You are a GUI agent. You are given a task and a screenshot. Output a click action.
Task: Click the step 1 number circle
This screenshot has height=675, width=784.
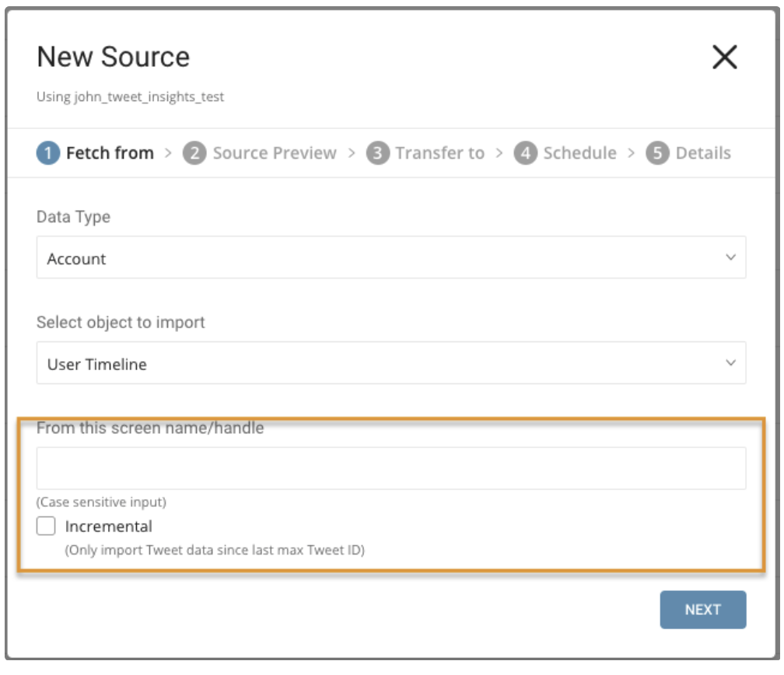(48, 153)
